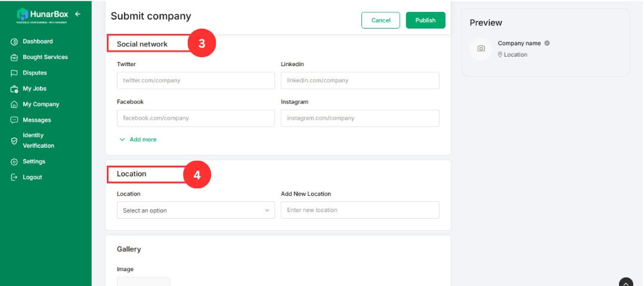
Task: Click the Add New Location label
Action: point(305,194)
